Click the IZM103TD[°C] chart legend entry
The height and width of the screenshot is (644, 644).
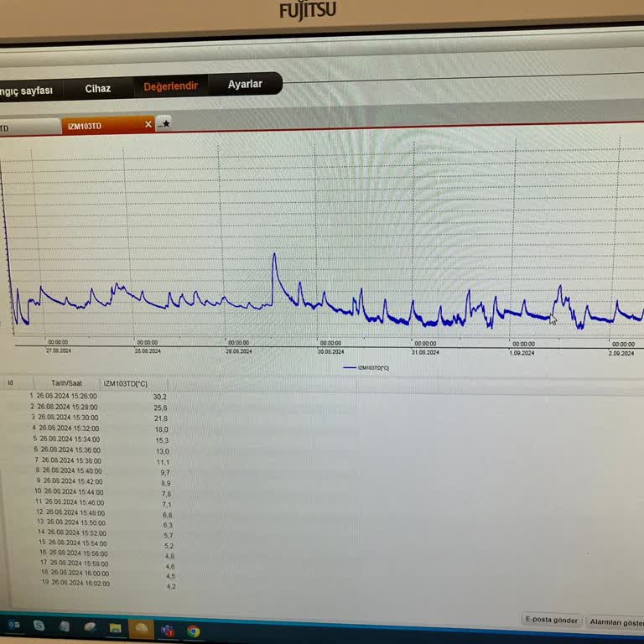click(366, 367)
